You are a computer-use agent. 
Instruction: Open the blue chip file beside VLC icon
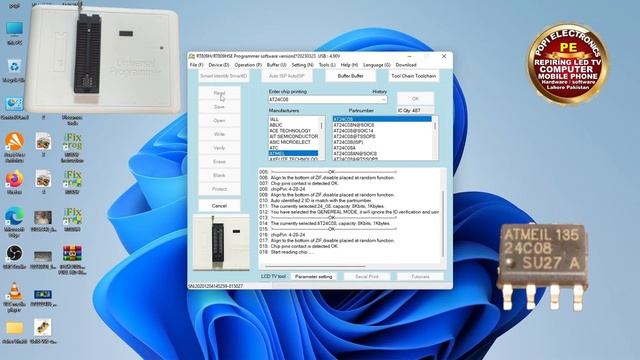43,294
